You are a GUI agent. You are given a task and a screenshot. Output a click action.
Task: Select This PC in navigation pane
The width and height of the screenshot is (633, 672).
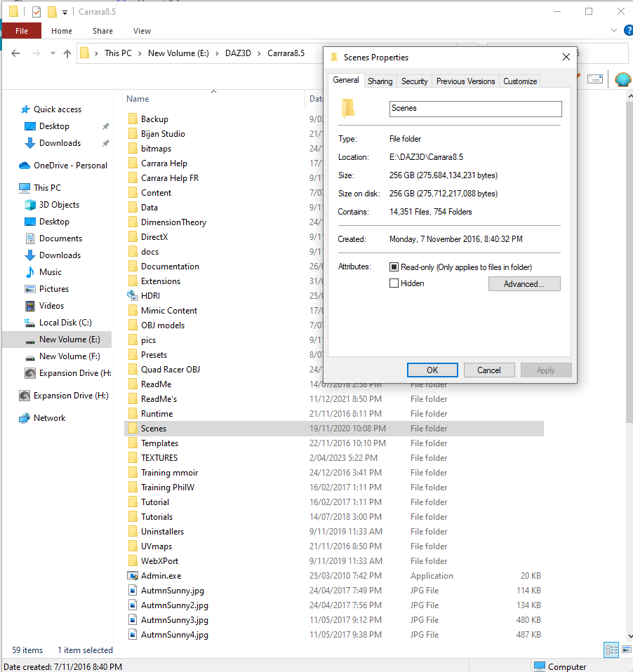47,188
